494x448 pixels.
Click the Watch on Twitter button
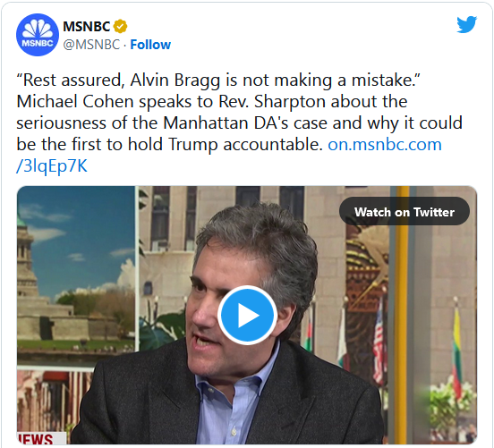[x=405, y=212]
